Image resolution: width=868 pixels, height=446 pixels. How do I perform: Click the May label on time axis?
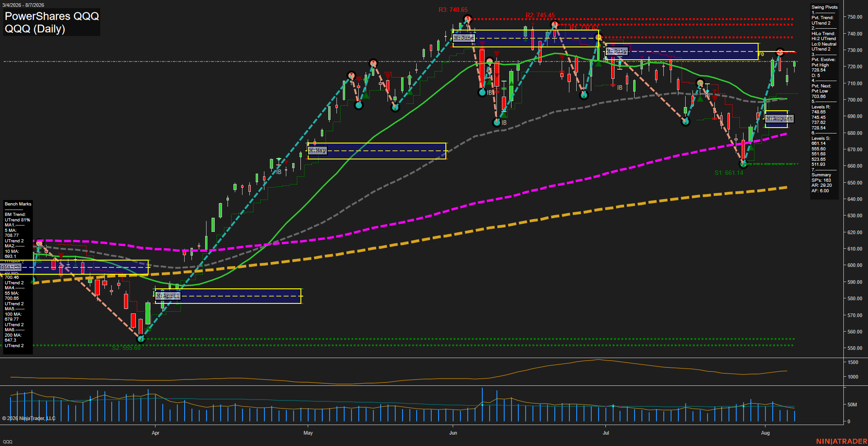[x=308, y=433]
